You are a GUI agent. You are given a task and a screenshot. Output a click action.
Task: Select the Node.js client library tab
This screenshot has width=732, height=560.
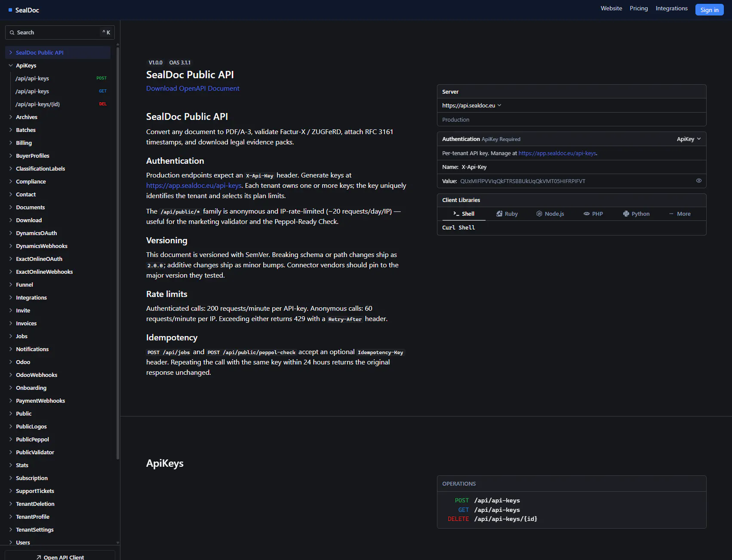click(550, 214)
